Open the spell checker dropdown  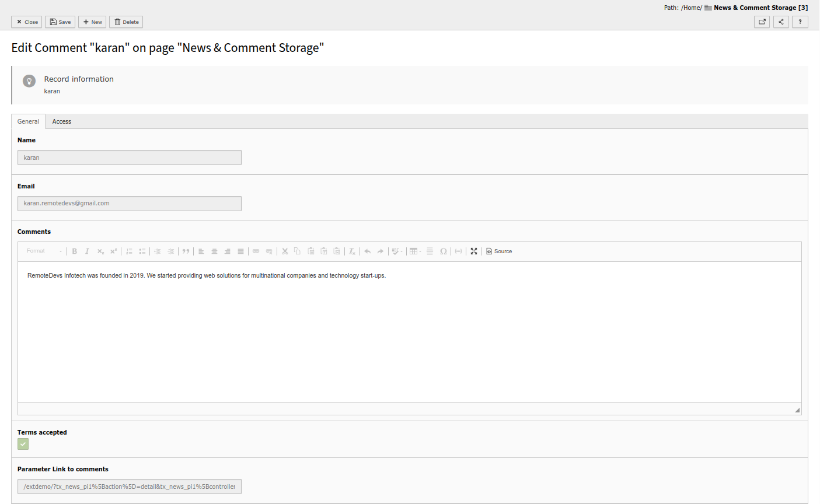397,251
